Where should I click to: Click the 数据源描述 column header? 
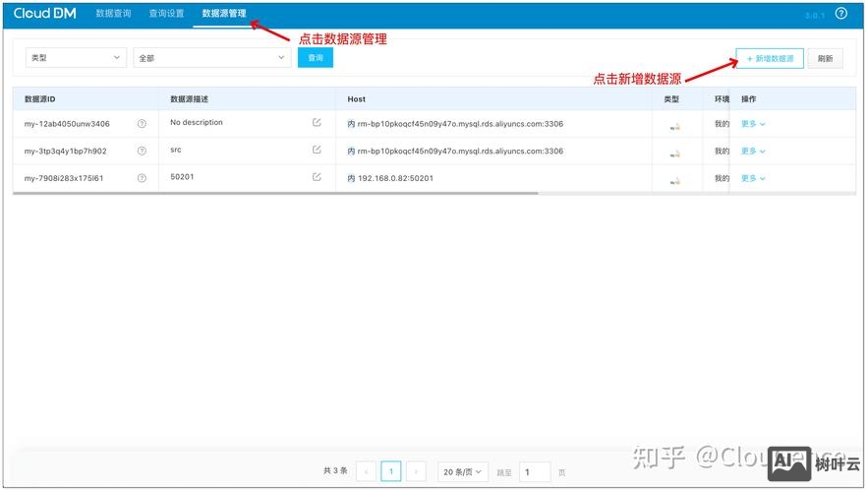coord(190,99)
